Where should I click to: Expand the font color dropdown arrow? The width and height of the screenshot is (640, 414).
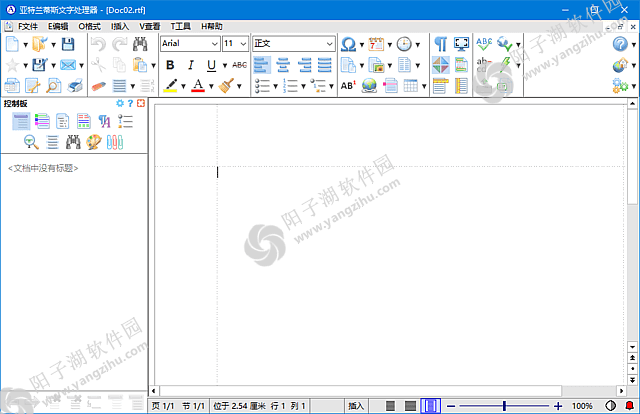click(211, 86)
